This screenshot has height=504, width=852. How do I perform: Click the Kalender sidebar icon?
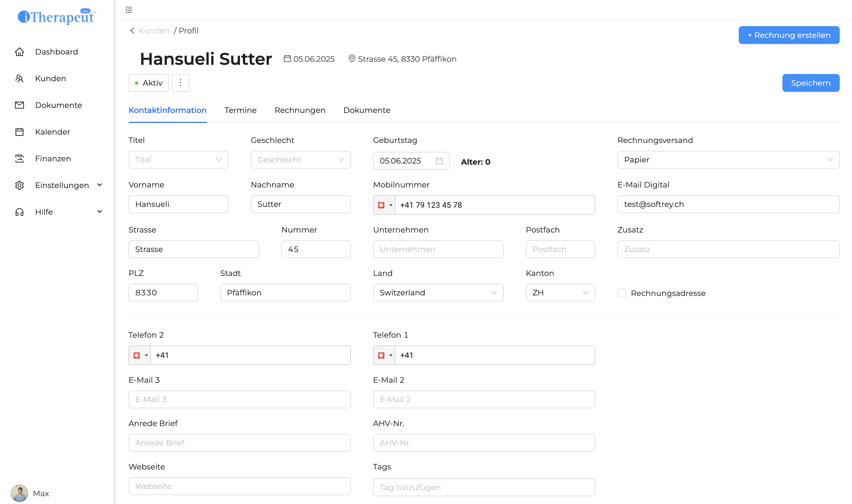19,132
